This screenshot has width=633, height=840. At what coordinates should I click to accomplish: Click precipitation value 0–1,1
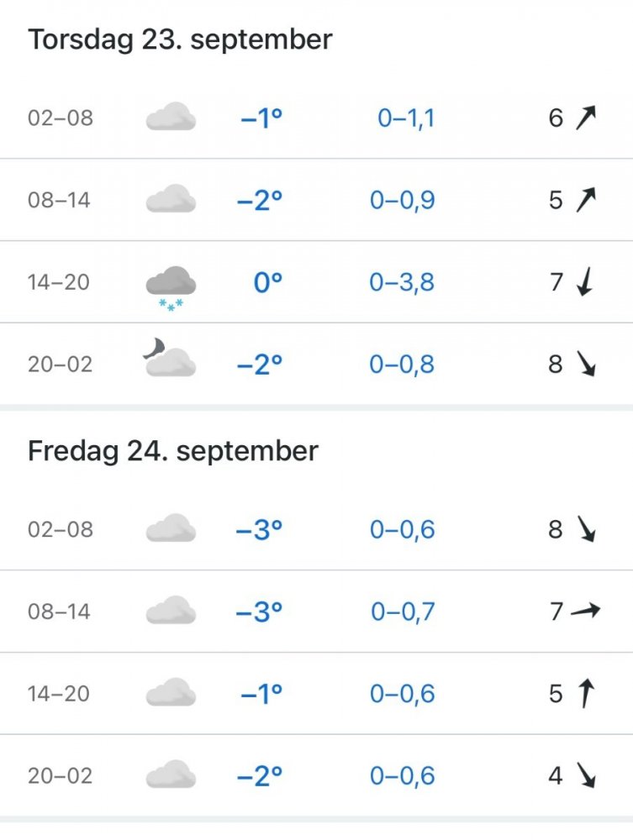click(x=406, y=118)
